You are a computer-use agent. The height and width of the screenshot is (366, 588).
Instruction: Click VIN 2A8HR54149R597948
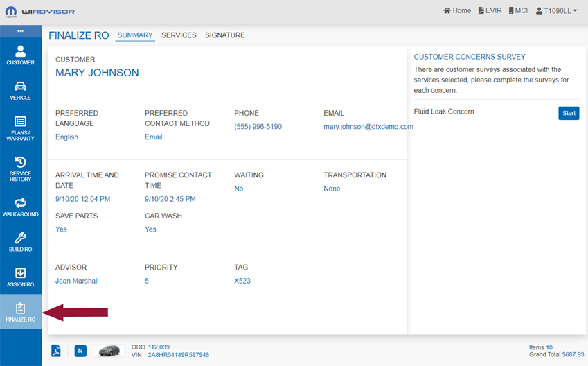tap(179, 355)
